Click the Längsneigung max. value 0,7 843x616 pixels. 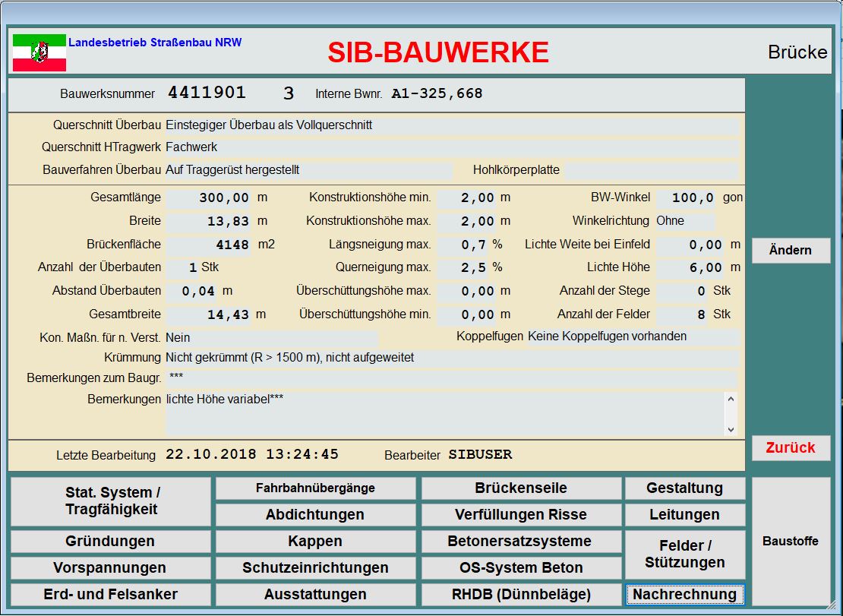tap(463, 245)
